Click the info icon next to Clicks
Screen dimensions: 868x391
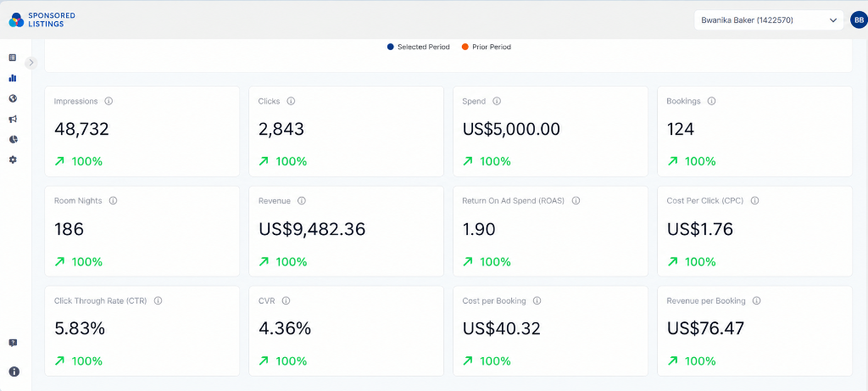291,101
